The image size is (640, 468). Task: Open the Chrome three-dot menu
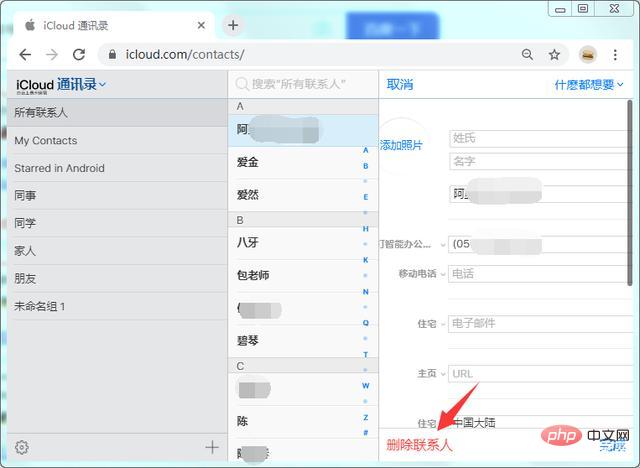[620, 54]
